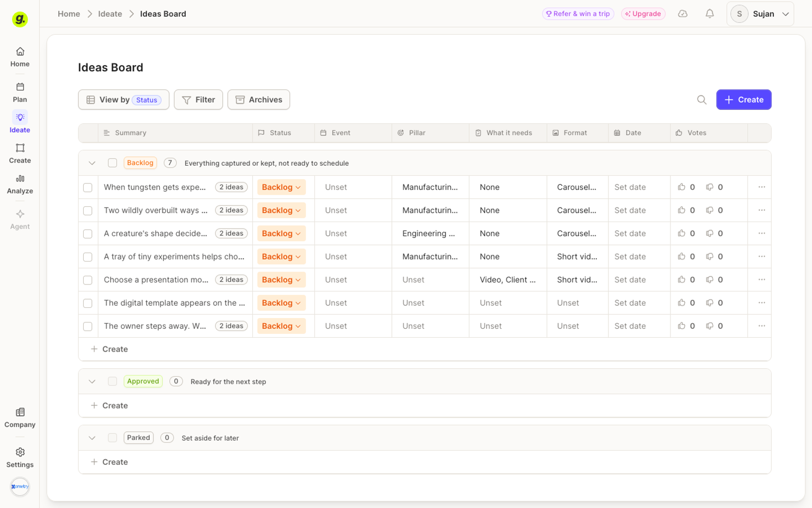Viewport: 812px width, 508px height.
Task: Open the Plan calendar section
Action: (20, 92)
